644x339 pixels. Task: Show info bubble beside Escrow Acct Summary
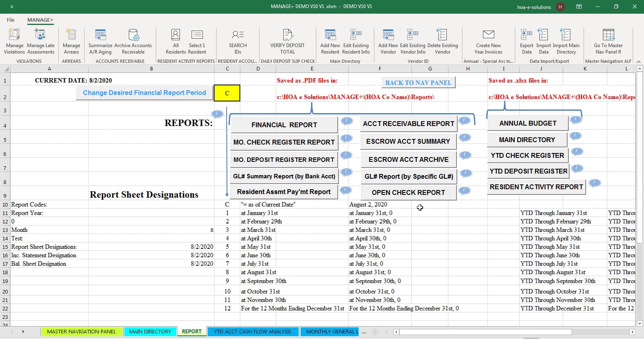464,138
